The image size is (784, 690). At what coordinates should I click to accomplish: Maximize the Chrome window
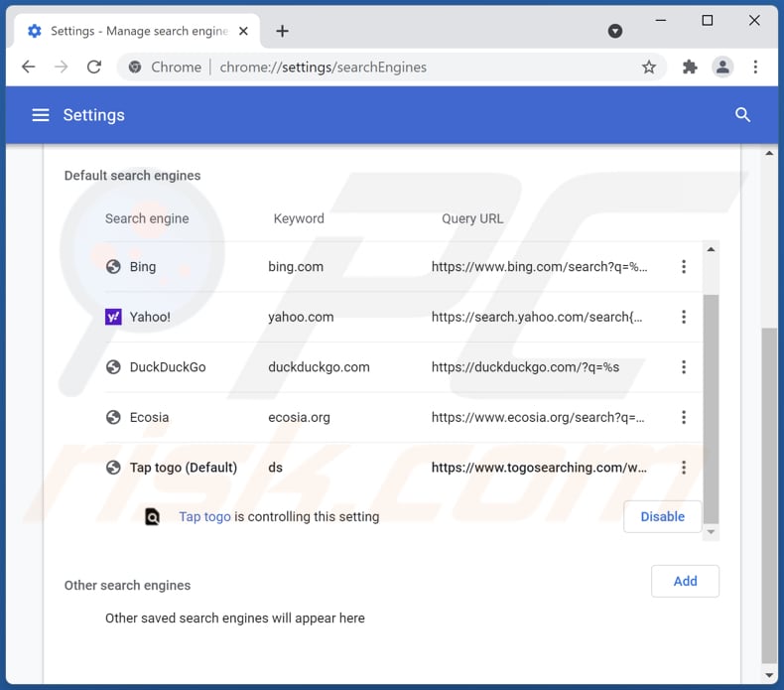[707, 21]
